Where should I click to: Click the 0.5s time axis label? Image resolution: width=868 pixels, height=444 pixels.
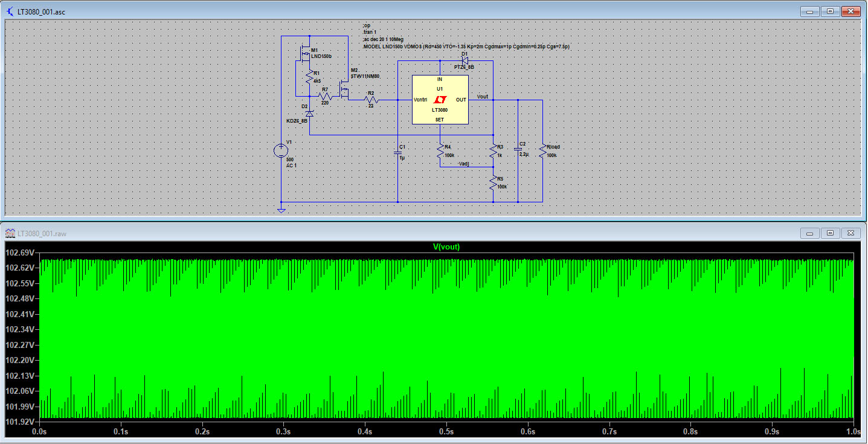(x=446, y=432)
